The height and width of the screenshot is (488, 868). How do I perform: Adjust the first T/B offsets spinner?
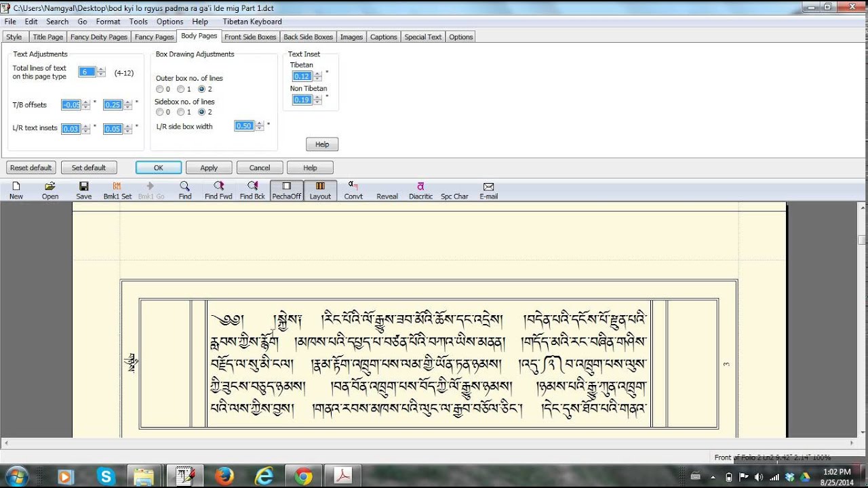[86, 104]
